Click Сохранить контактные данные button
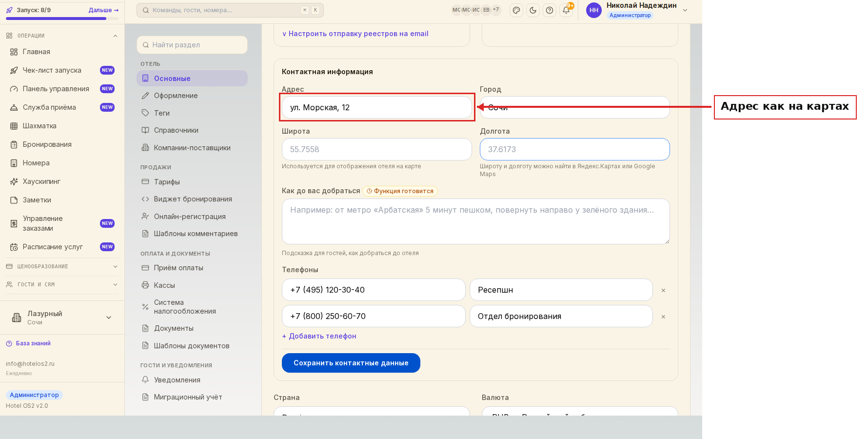The image size is (868, 439). click(351, 363)
